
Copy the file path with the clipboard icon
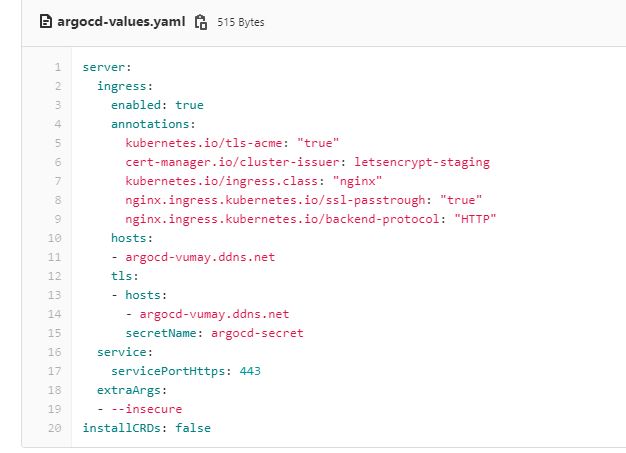coord(201,21)
